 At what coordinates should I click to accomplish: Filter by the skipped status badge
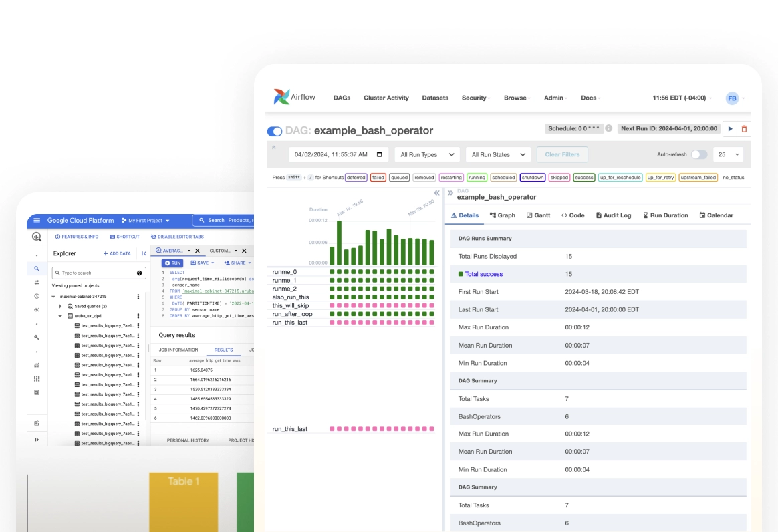559,178
